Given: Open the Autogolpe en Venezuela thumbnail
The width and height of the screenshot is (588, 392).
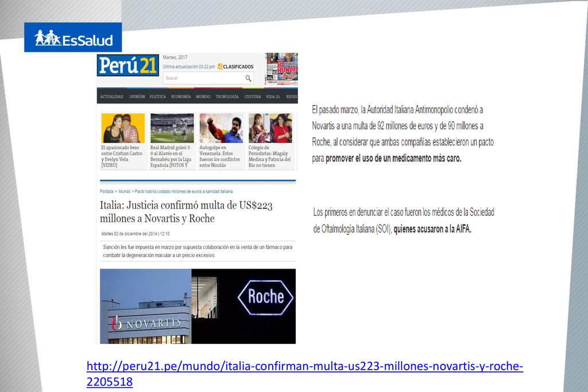Looking at the screenshot, I should (x=221, y=128).
